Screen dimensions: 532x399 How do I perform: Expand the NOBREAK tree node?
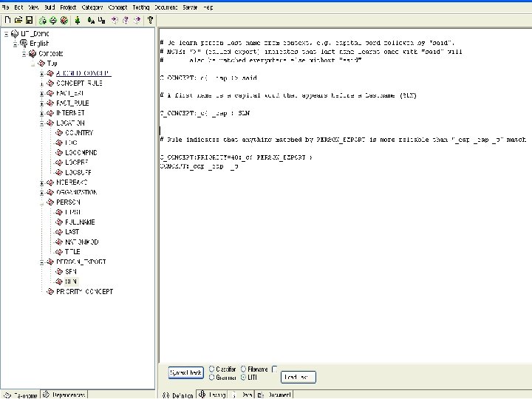click(x=41, y=183)
